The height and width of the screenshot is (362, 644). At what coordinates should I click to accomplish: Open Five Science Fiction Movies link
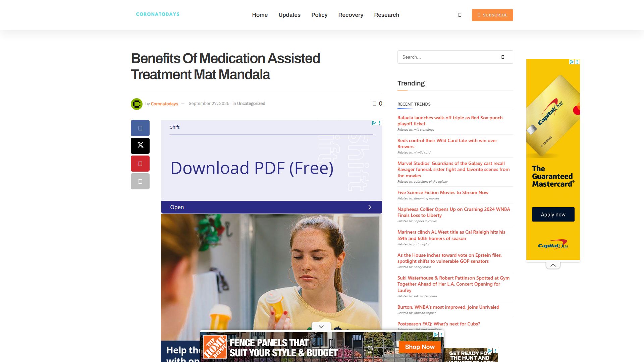point(443,192)
